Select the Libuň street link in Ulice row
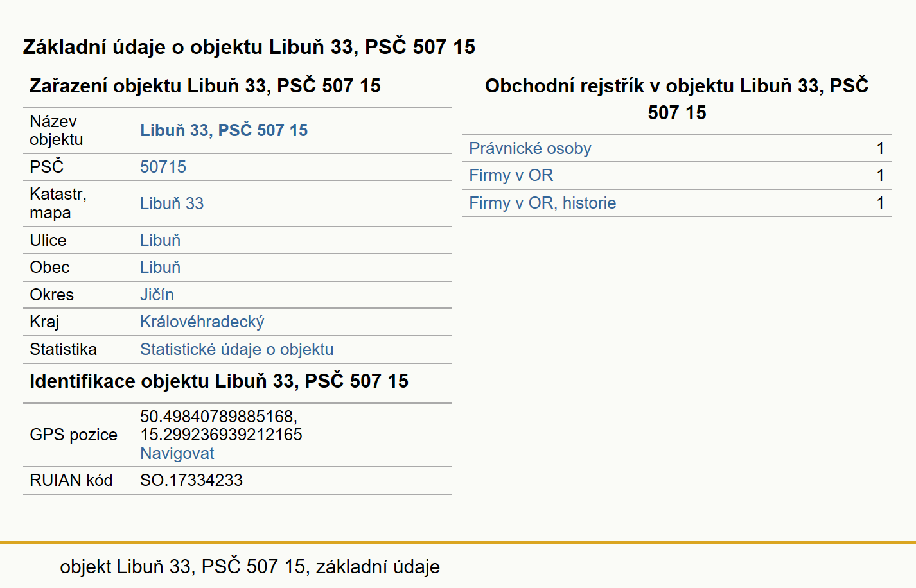This screenshot has width=916, height=588. [160, 240]
